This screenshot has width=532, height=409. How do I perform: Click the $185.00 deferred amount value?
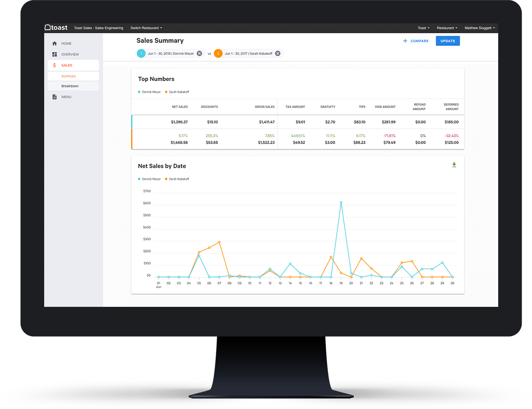(x=451, y=122)
